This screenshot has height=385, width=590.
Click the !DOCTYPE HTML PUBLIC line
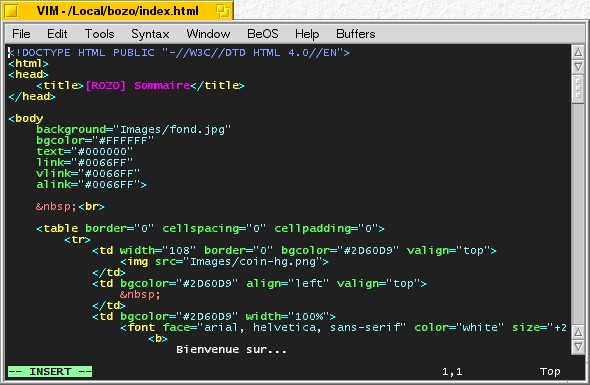(179, 52)
